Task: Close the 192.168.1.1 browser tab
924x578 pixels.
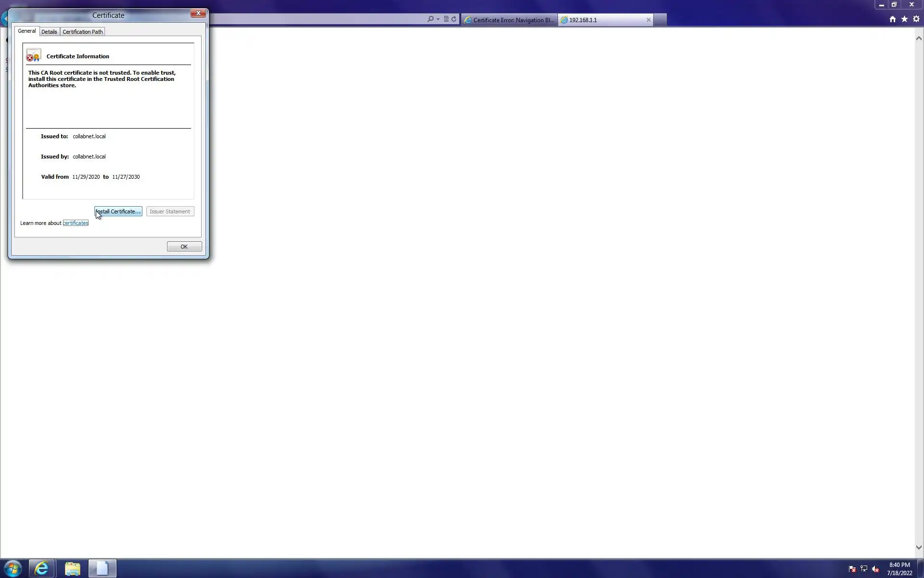Action: tap(648, 20)
